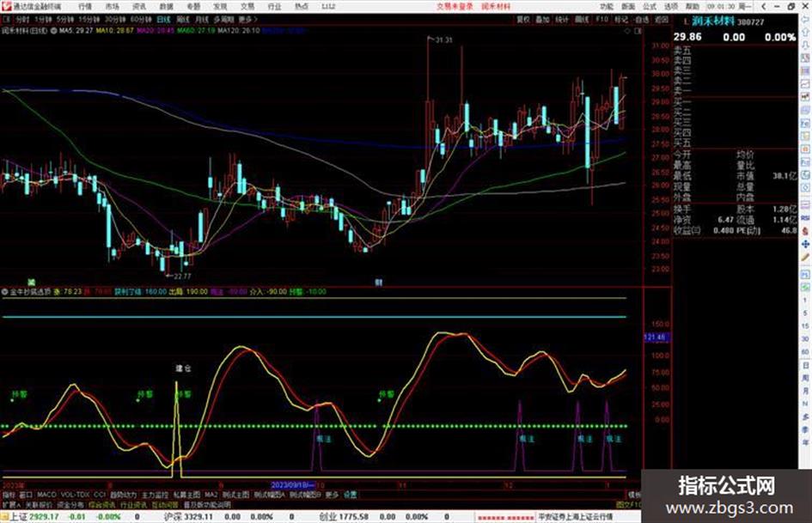Viewport: 812px width, 523px height.
Task: Click the F10 company info button
Action: click(x=601, y=20)
